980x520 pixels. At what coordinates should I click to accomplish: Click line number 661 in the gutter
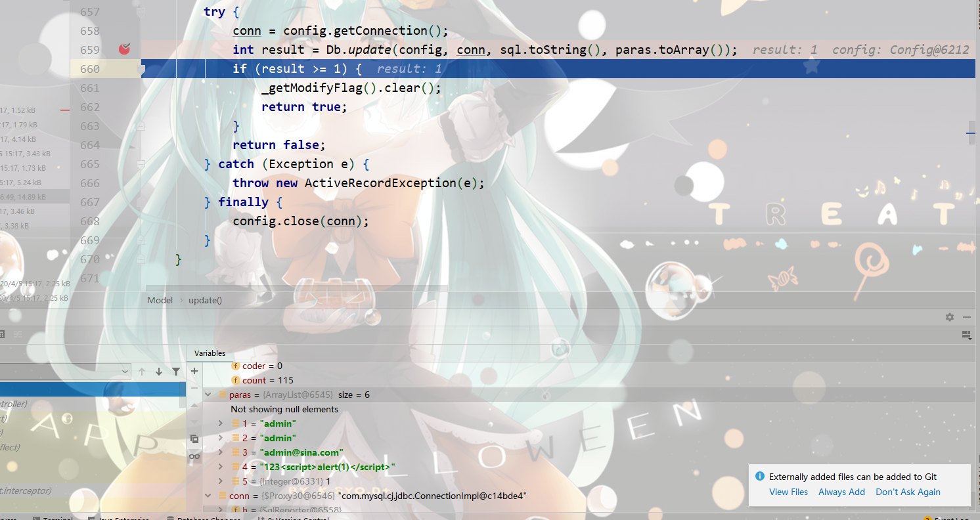click(x=89, y=88)
